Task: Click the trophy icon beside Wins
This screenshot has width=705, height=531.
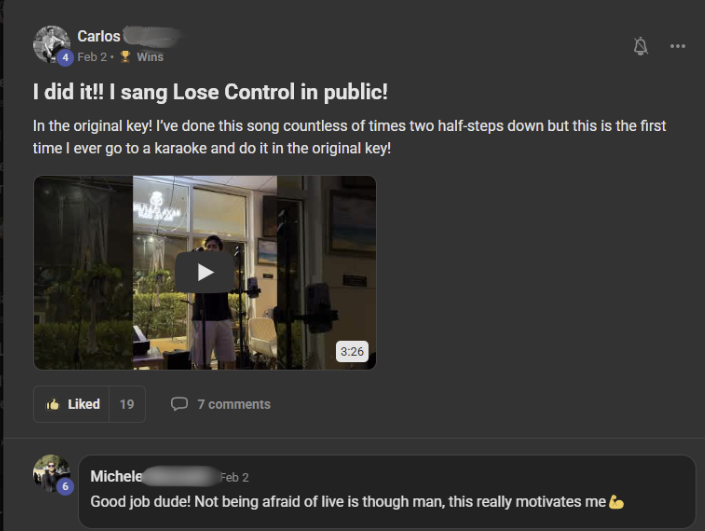Action: [x=125, y=57]
